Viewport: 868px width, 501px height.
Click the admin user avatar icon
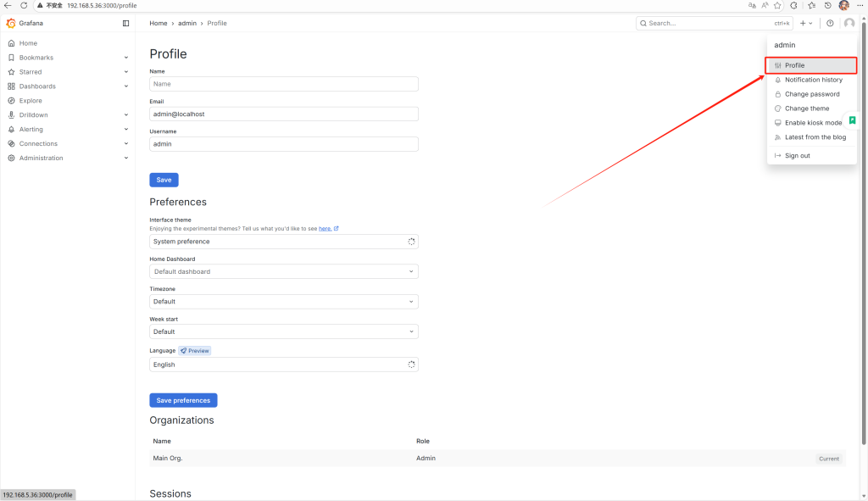pos(849,23)
